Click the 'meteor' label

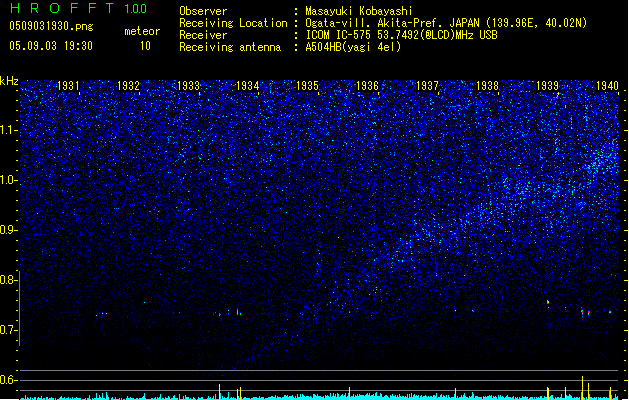click(142, 31)
